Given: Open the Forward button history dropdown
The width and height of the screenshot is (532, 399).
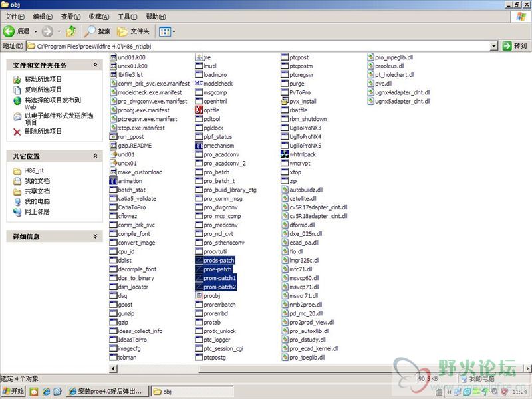Looking at the screenshot, I should [59, 31].
